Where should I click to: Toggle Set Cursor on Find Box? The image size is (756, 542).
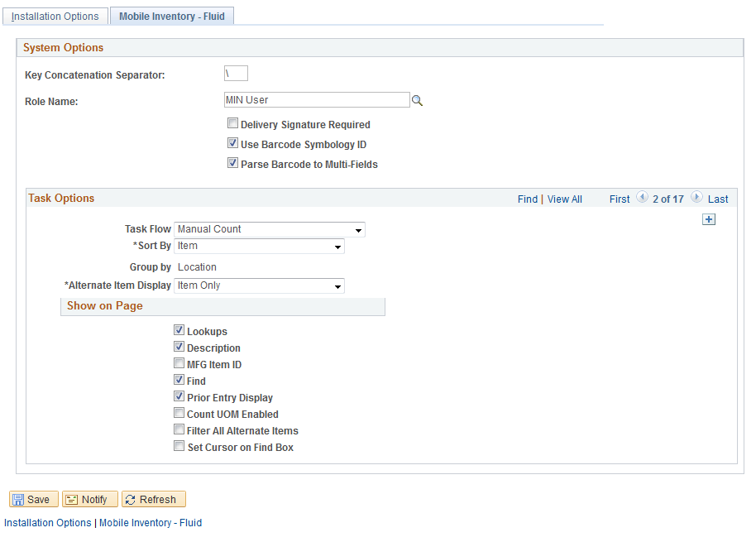point(179,445)
